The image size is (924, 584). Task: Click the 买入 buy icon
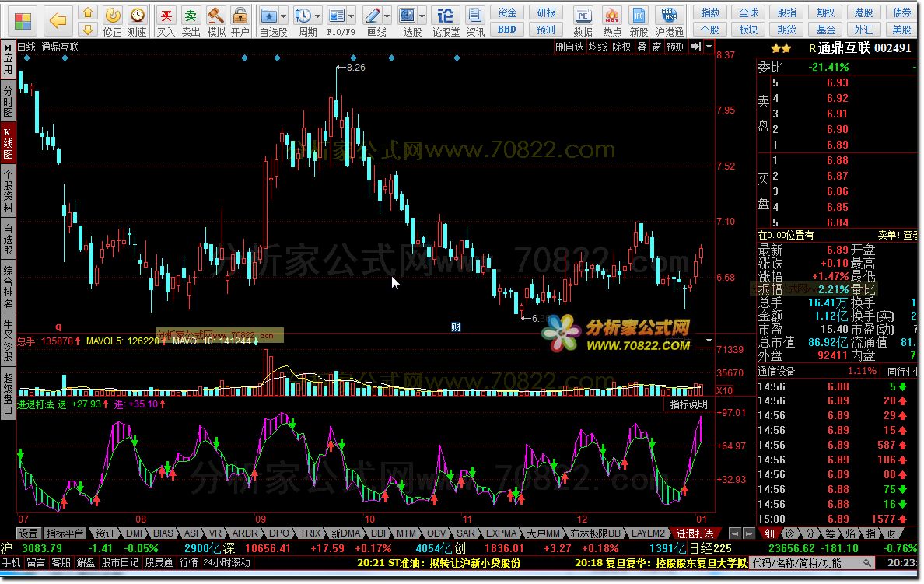pyautogui.click(x=166, y=22)
